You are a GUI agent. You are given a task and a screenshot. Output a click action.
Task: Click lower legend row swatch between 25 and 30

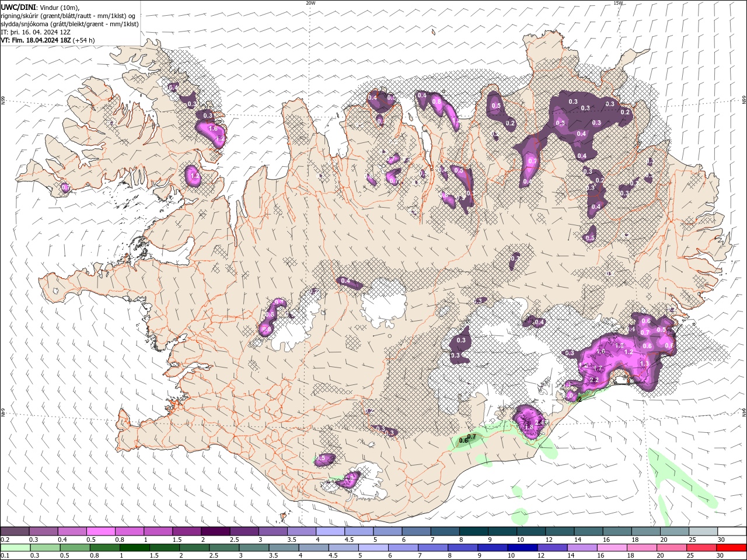pyautogui.click(x=700, y=548)
